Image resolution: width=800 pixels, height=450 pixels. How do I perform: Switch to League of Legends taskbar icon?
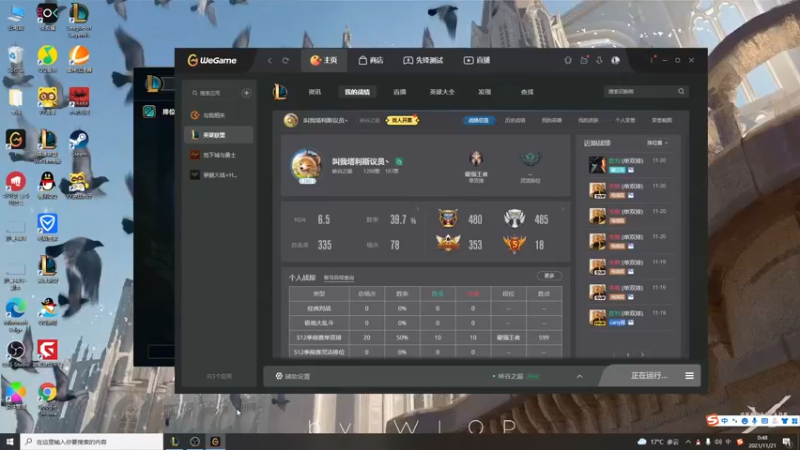(x=174, y=441)
